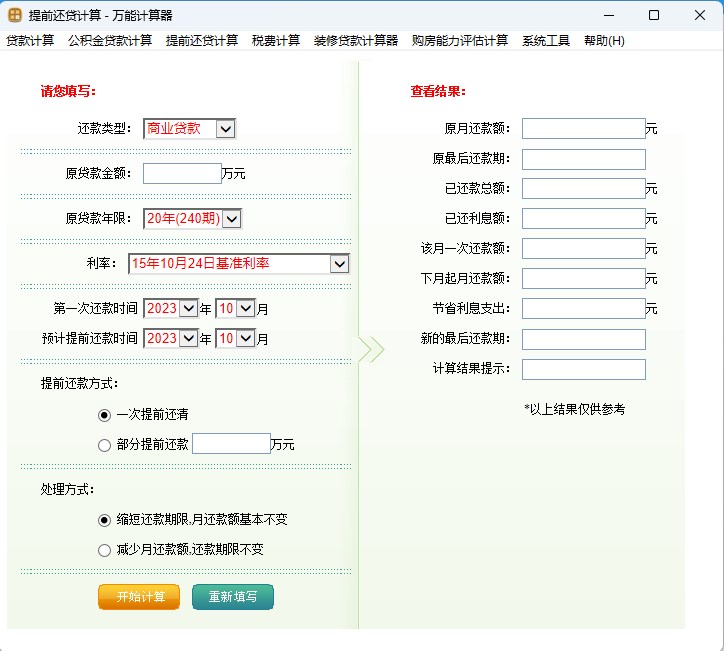The width and height of the screenshot is (724, 651).
Task: Choose 缩短还款期限 processing method
Action: (104, 520)
